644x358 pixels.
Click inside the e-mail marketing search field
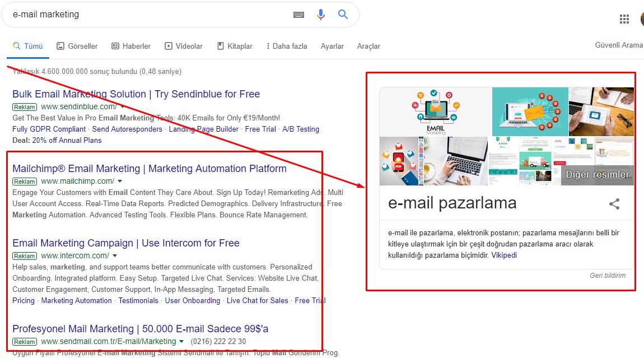pyautogui.click(x=112, y=15)
